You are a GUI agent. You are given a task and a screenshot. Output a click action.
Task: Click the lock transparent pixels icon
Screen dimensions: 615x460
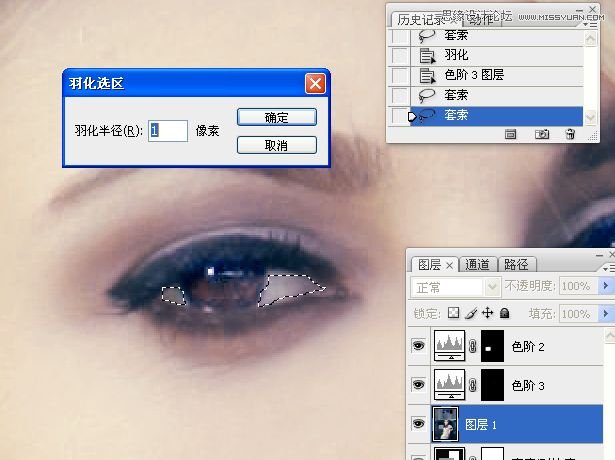[453, 314]
